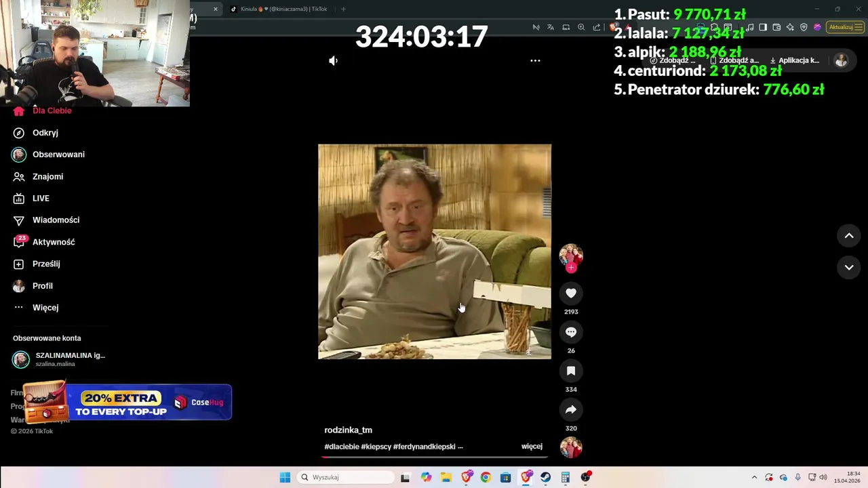Open a new browser tab
The width and height of the screenshot is (868, 488).
coord(343,9)
